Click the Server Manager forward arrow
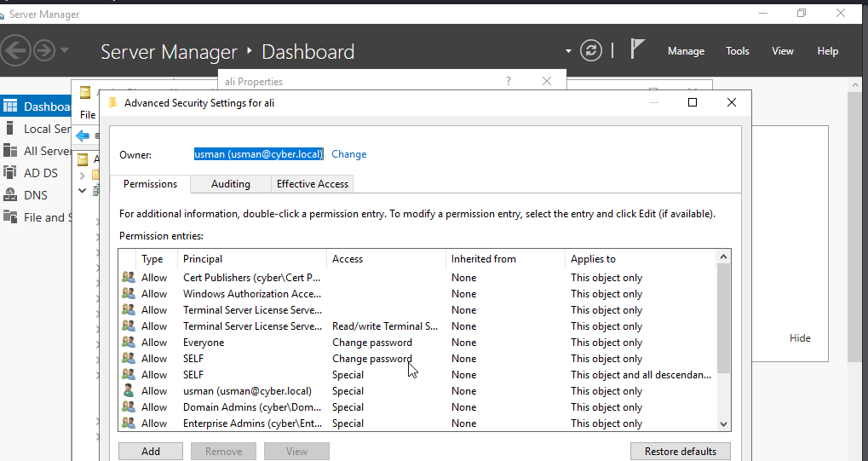This screenshot has height=461, width=868. 44,50
